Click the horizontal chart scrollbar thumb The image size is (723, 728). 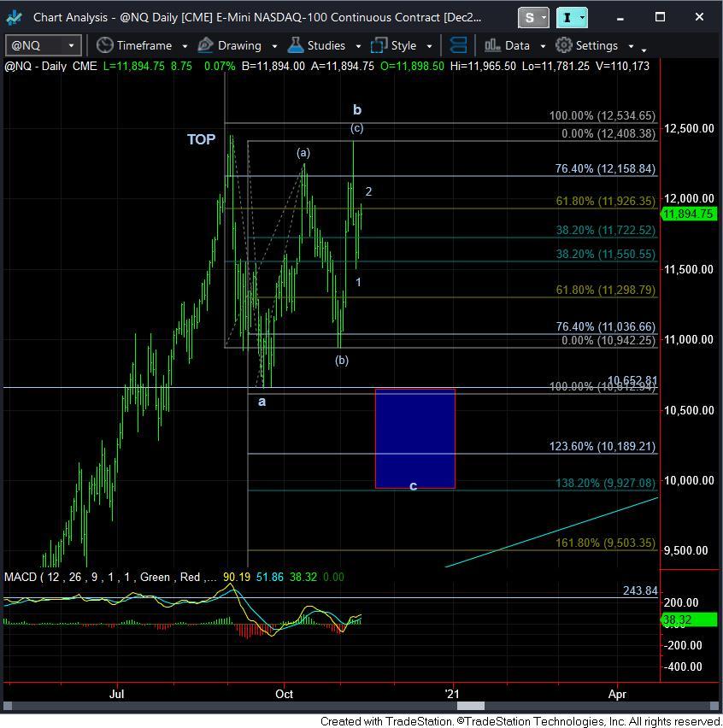(470, 706)
